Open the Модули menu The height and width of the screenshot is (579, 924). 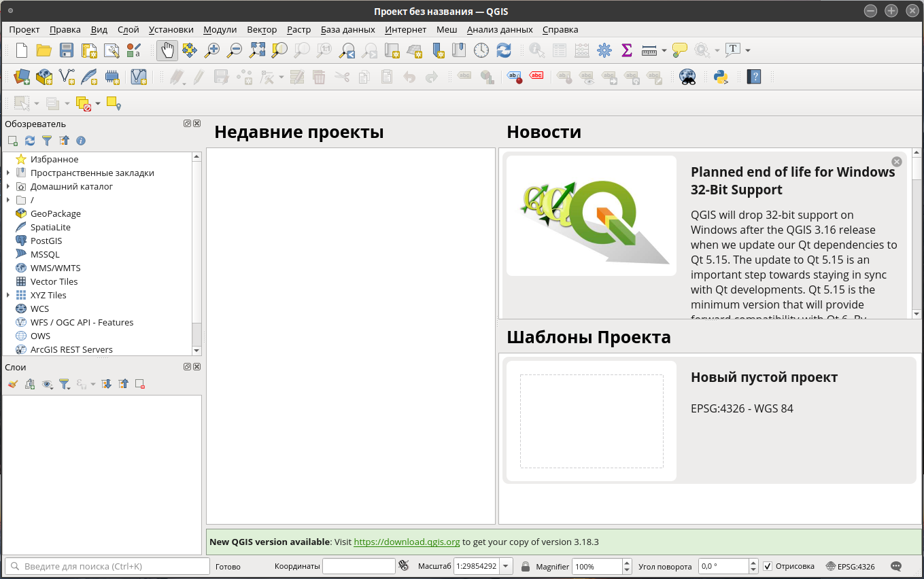(x=220, y=29)
